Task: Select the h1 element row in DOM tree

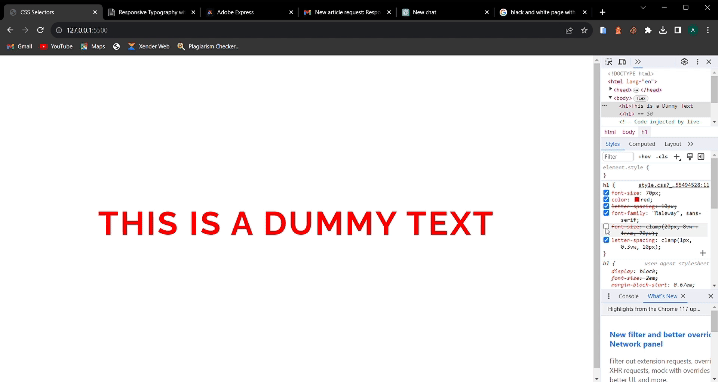Action: point(656,110)
